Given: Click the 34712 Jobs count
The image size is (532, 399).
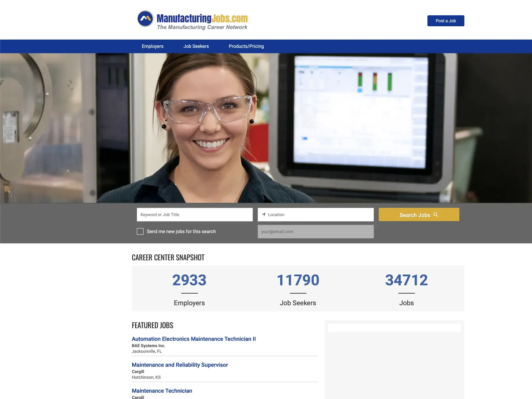Looking at the screenshot, I should point(406,280).
